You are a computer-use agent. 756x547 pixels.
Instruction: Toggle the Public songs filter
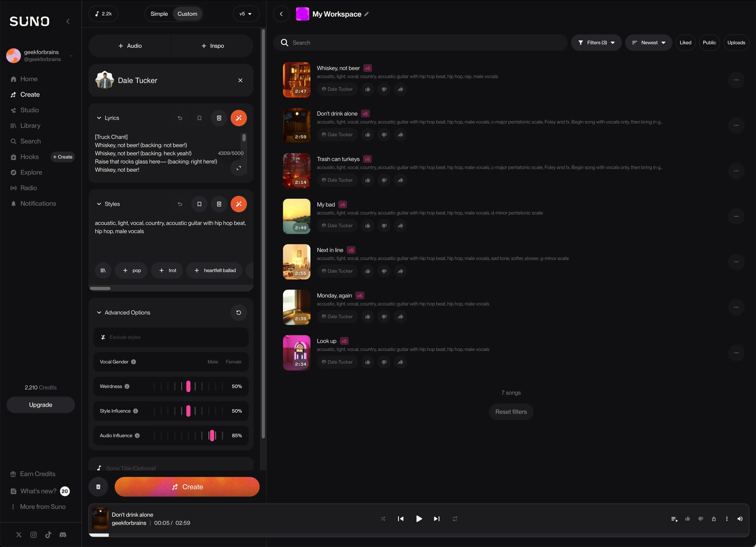tap(710, 42)
